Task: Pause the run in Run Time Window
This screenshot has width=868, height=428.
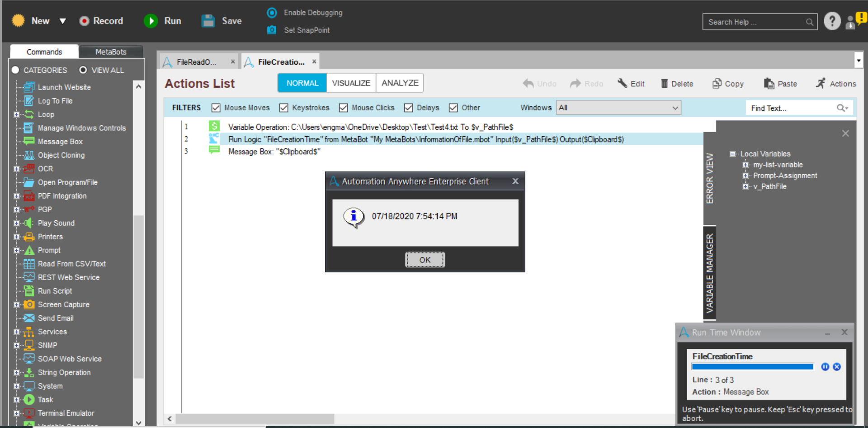Action: pyautogui.click(x=825, y=367)
